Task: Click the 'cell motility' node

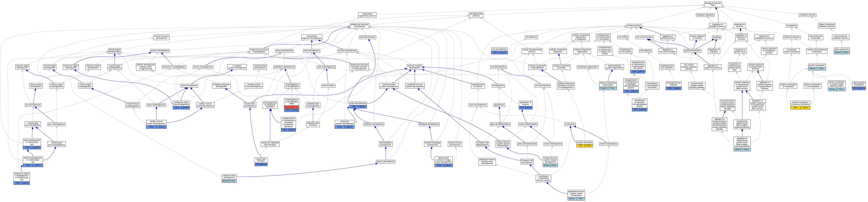Action: click(x=623, y=37)
